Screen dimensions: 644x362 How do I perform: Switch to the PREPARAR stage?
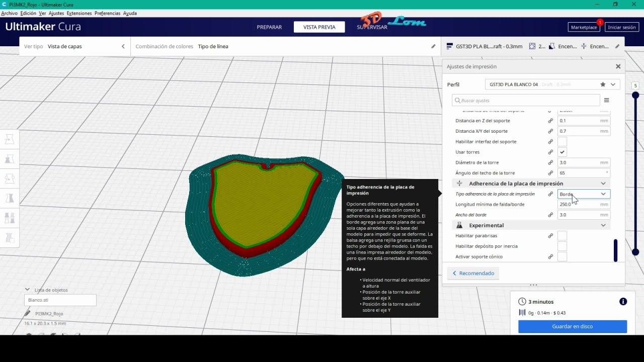pos(269,27)
